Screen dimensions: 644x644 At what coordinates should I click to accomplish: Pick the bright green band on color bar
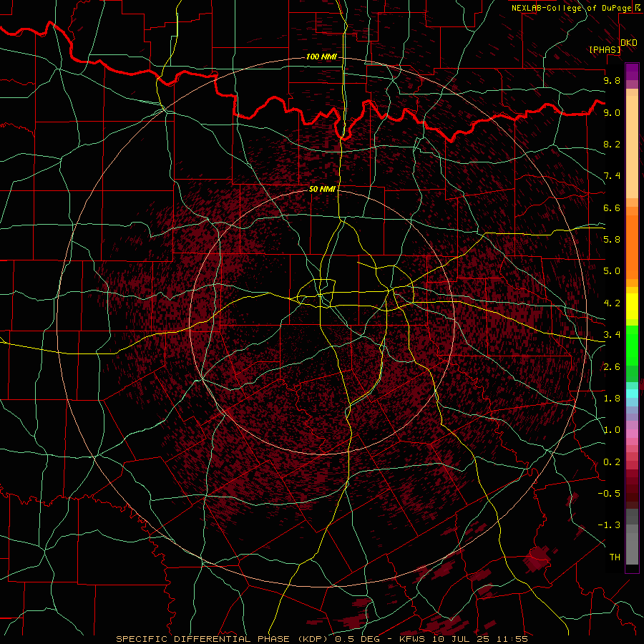click(x=632, y=345)
